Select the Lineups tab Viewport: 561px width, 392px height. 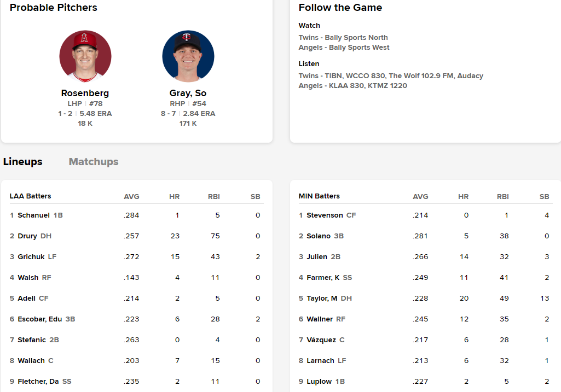(23, 162)
